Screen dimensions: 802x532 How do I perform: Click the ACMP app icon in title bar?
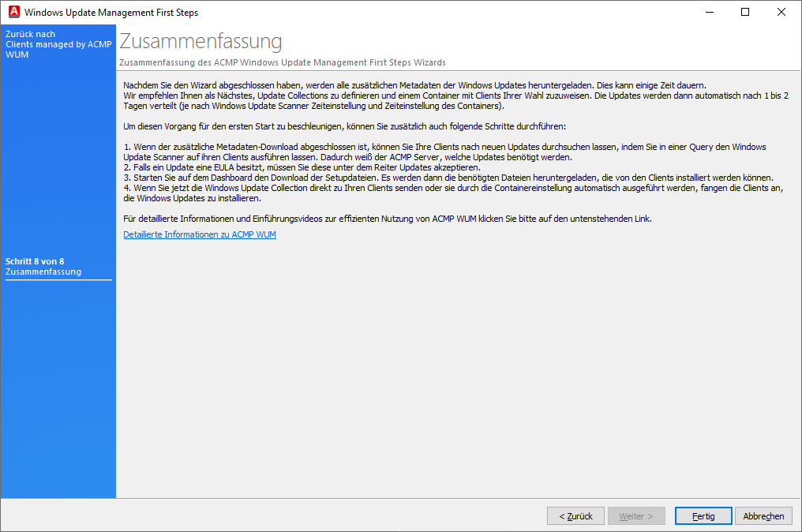(13, 13)
